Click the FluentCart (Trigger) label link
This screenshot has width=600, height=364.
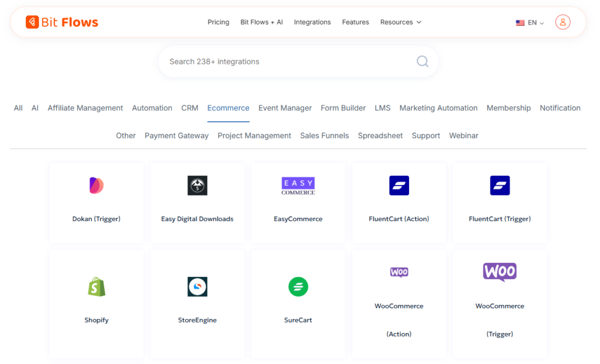pos(500,219)
